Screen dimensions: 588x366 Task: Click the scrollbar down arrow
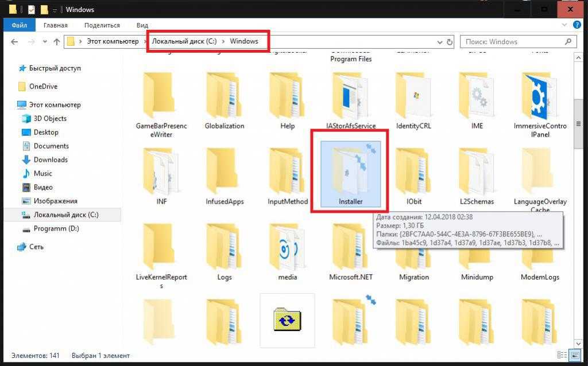[578, 343]
